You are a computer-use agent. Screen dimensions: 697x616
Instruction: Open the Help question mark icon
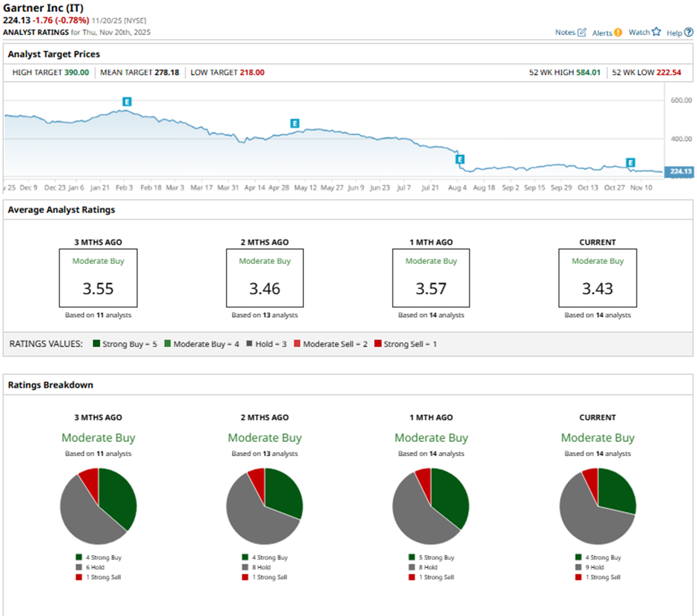point(689,32)
